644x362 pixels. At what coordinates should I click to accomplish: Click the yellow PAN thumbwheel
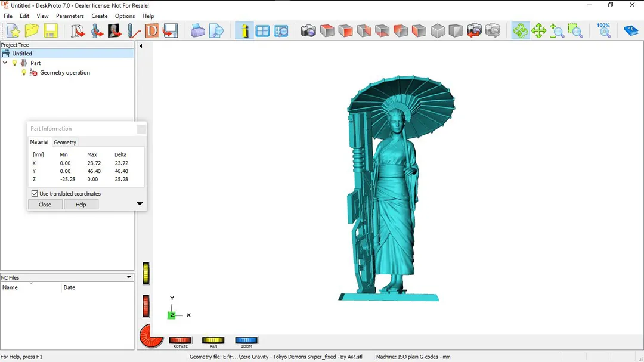pyautogui.click(x=213, y=340)
